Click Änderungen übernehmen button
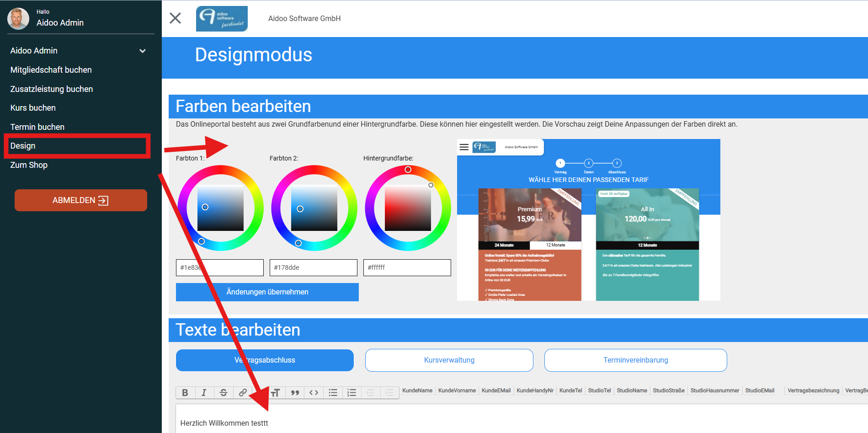Viewport: 868px width, 433px height. [x=267, y=292]
